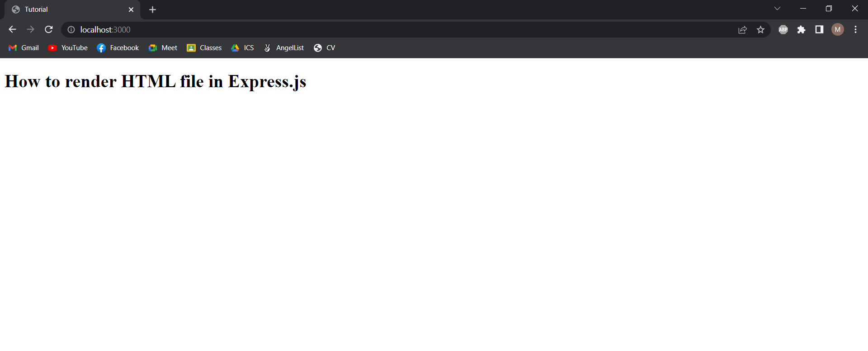Screen dimensions: 868x351
Task: Bookmark this tab with star icon
Action: [x=760, y=30]
